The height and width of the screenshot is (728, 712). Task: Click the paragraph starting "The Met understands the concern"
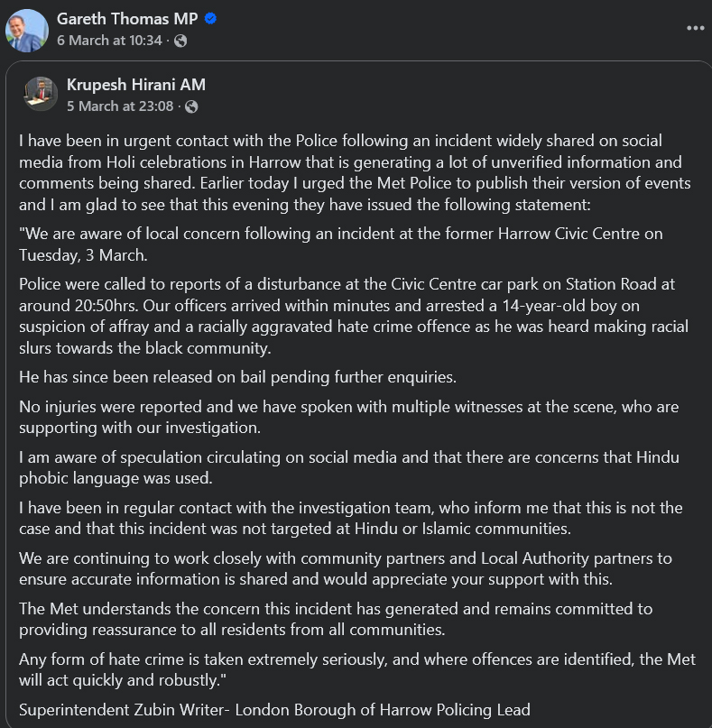click(336, 619)
